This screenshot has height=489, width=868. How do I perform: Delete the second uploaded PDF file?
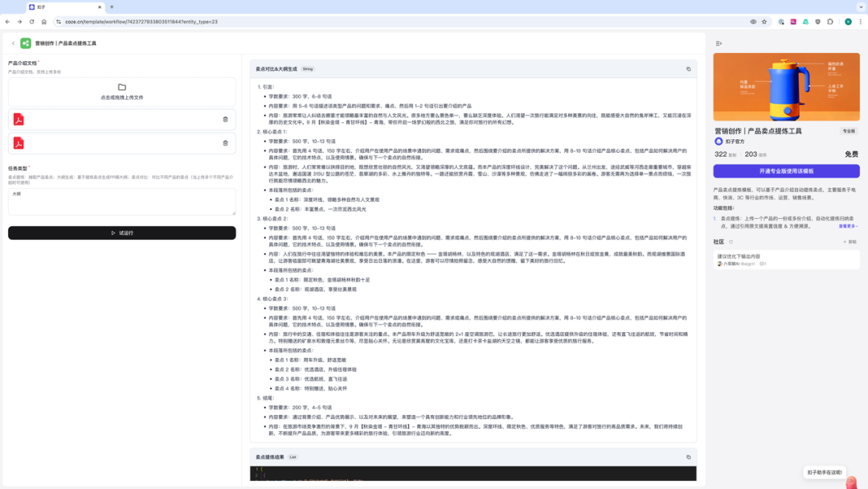(x=225, y=143)
